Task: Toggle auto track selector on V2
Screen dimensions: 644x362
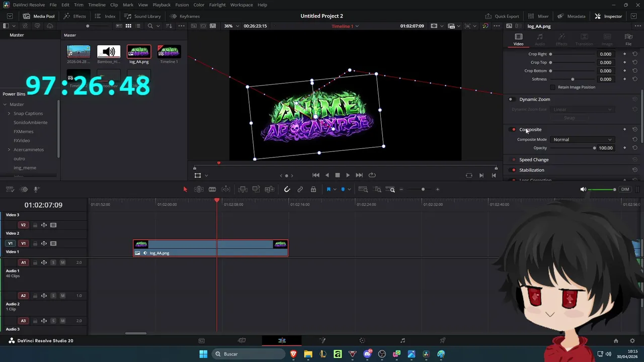Action: pos(44,225)
